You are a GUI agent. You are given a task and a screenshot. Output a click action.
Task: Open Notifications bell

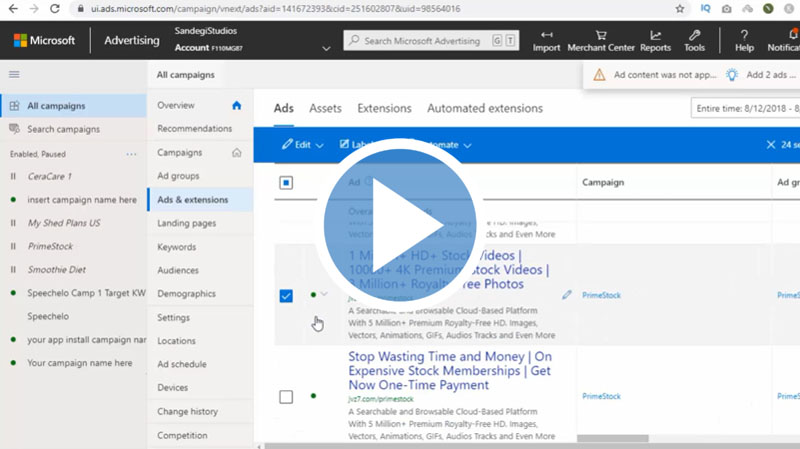pos(793,34)
